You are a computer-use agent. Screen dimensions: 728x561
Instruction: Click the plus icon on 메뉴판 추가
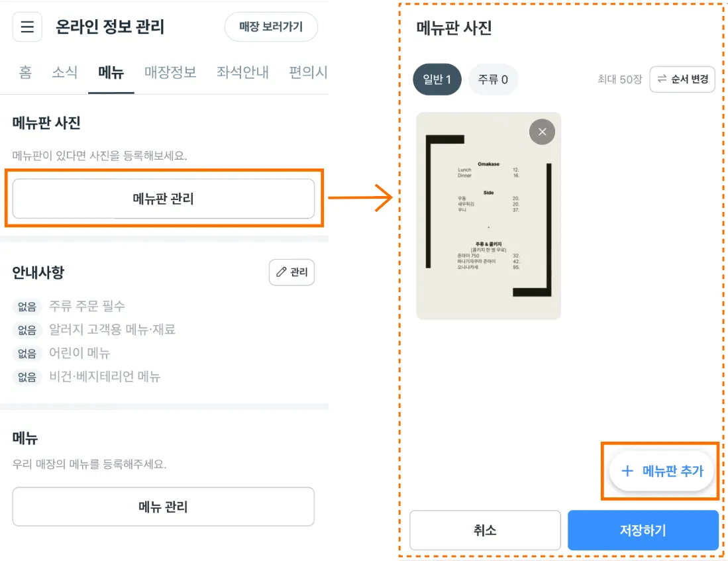pos(627,471)
